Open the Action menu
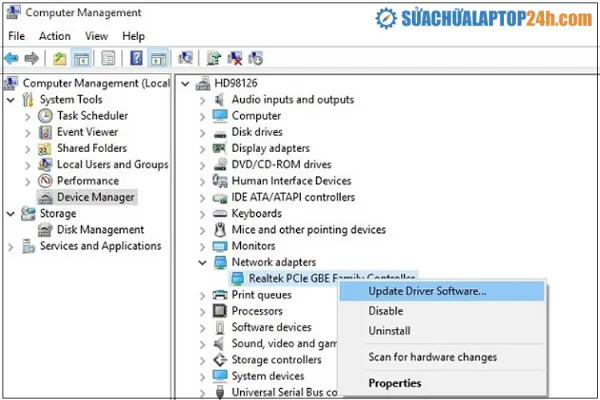 pyautogui.click(x=55, y=36)
